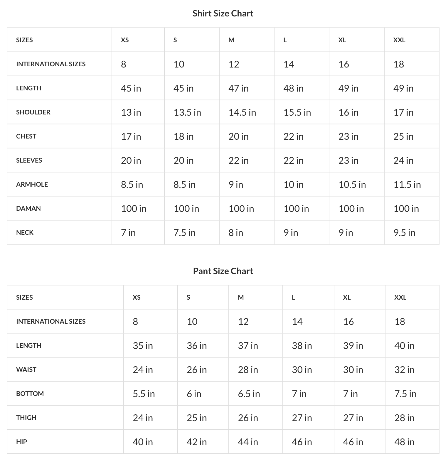Select the HIP row label
This screenshot has height=476, width=448.
[x=22, y=442]
